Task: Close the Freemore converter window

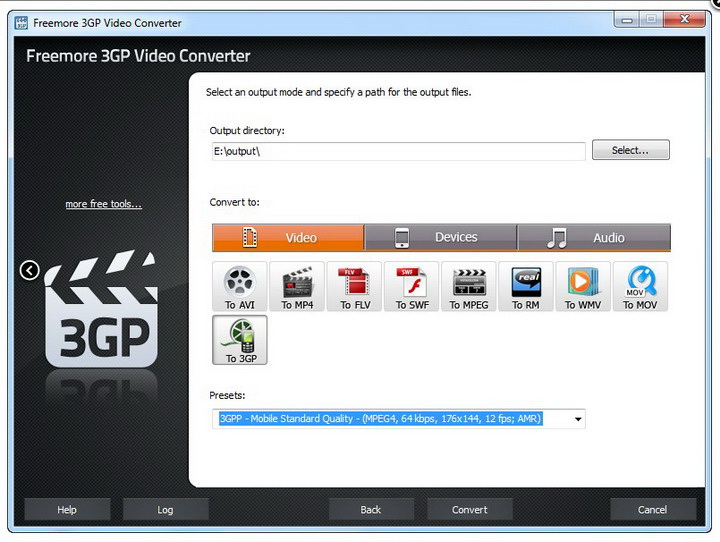Action: click(684, 19)
